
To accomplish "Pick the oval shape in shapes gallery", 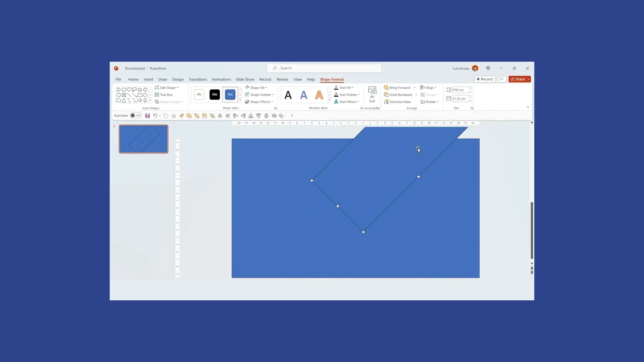I will (x=145, y=95).
